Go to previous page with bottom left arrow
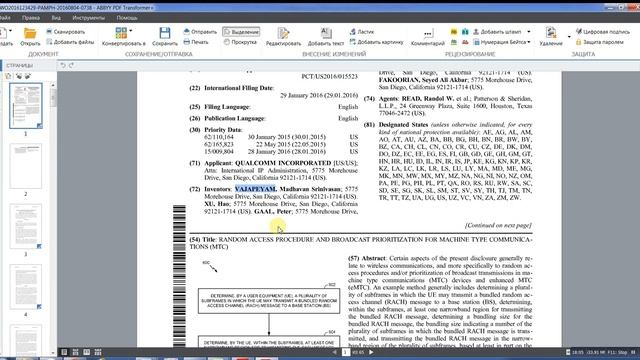Viewport: 640px width, 360px height. pyautogui.click(x=334, y=352)
